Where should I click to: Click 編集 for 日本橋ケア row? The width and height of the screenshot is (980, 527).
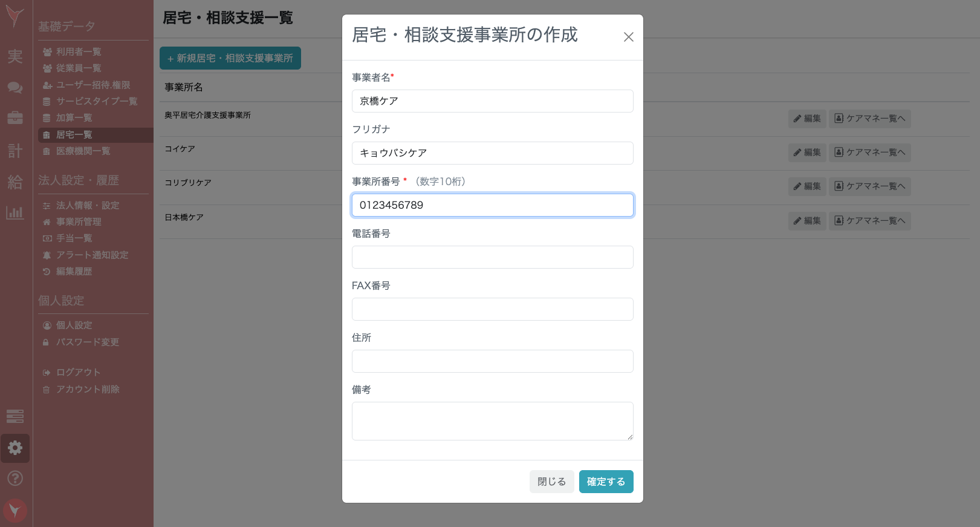[x=807, y=221]
